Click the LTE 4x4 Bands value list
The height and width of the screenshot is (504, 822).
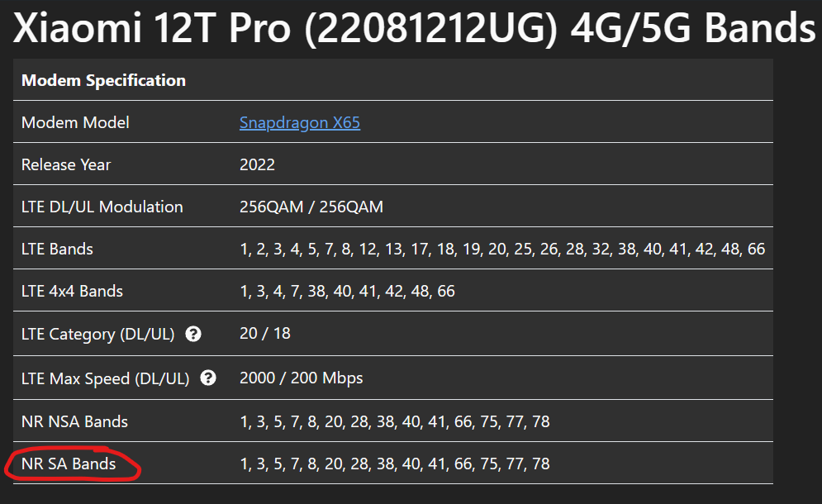click(347, 291)
